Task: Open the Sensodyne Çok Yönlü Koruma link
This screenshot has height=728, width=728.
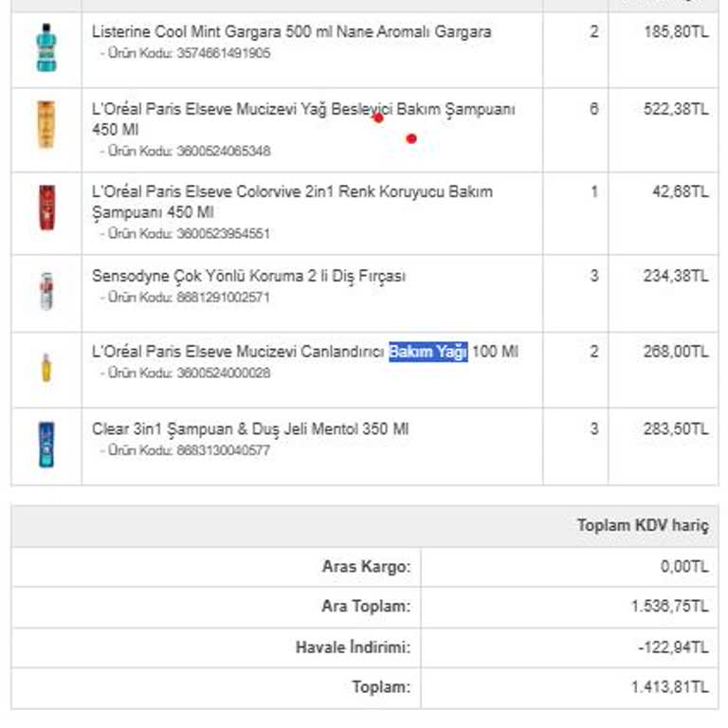Action: click(x=248, y=277)
